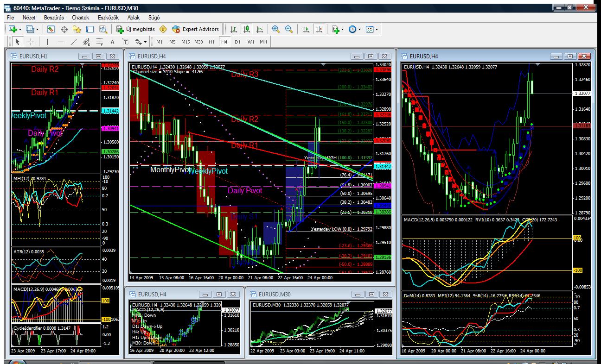Switch timeframe to M15
Screen dimensions: 601x364
click(x=185, y=42)
